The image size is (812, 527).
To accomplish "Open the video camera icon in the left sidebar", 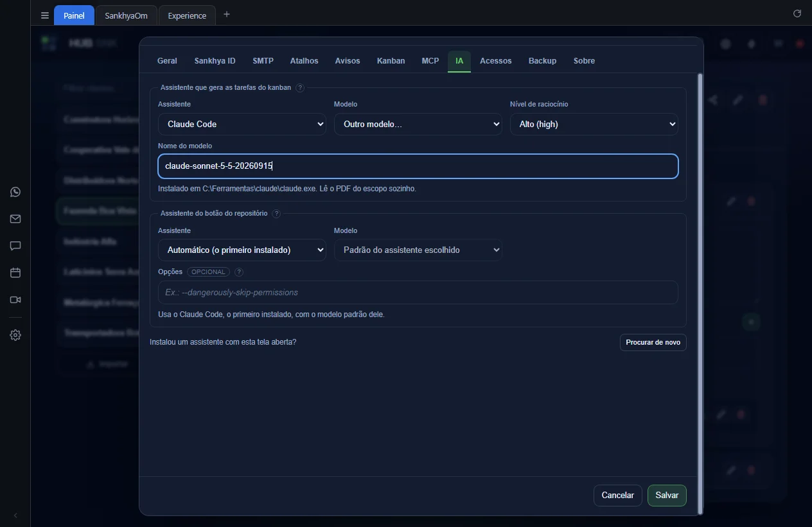I will click(x=15, y=300).
